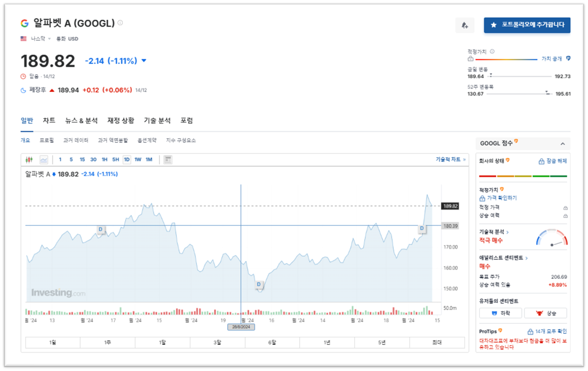Select the 1M chart interval
This screenshot has height=371, width=588.
[149, 160]
